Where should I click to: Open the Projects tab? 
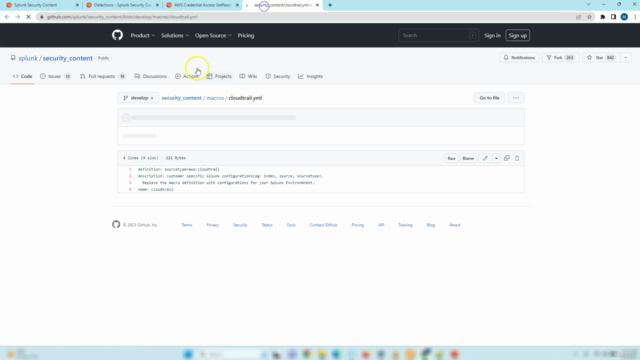tap(219, 76)
